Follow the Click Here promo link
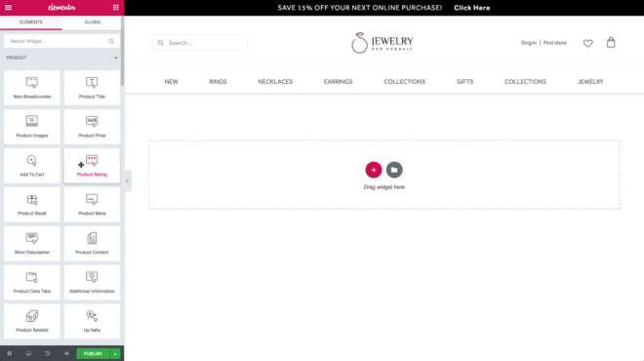The width and height of the screenshot is (644, 361). pyautogui.click(x=472, y=8)
